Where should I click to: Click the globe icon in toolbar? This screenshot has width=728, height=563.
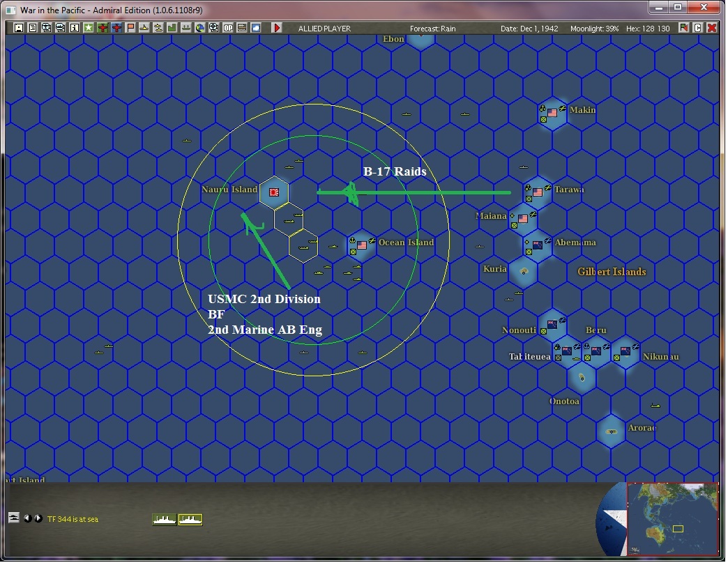pos(199,28)
